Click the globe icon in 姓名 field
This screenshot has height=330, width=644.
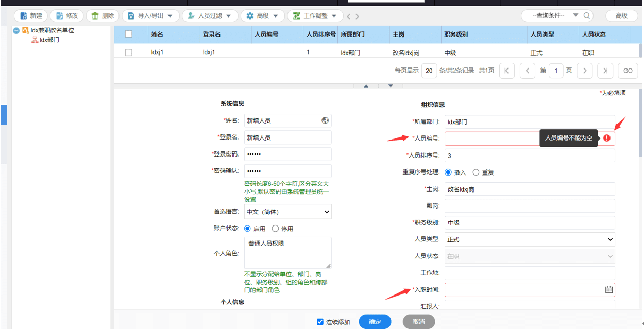pyautogui.click(x=325, y=120)
